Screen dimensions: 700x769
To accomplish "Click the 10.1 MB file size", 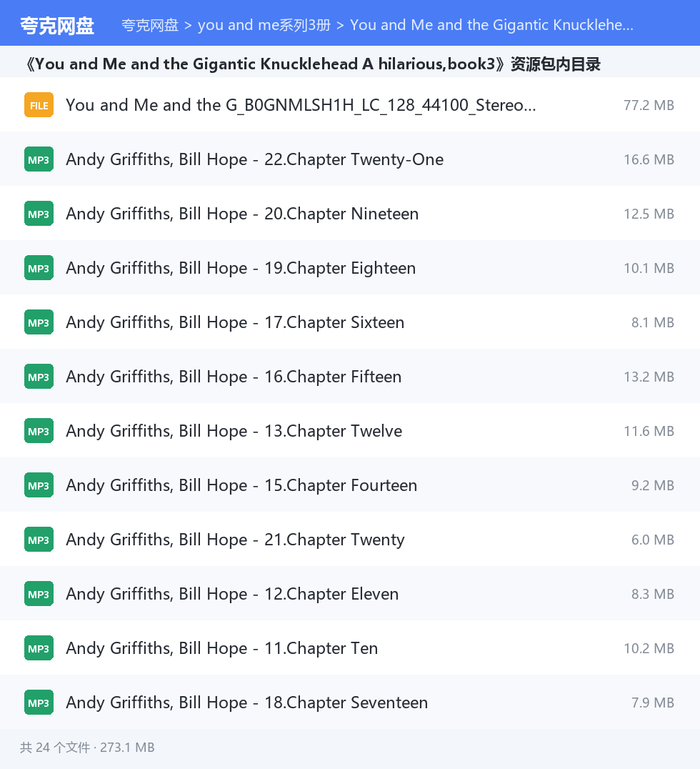I will pos(649,268).
